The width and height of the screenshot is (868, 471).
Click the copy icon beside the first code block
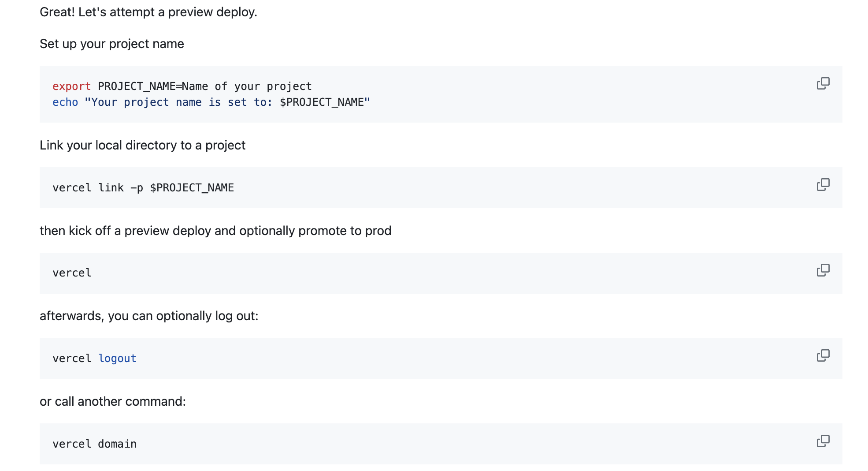(x=823, y=83)
